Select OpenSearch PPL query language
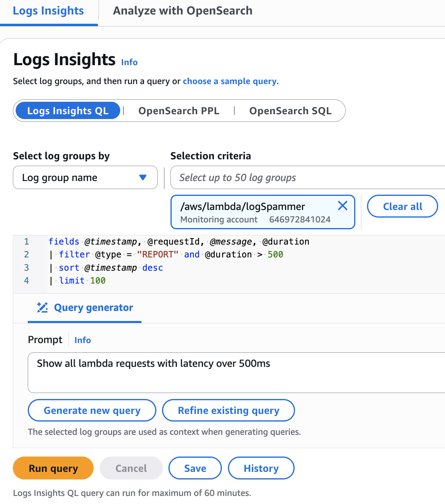 179,111
